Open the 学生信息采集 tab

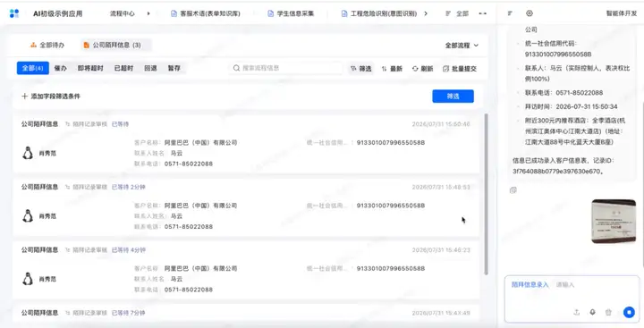(x=291, y=13)
